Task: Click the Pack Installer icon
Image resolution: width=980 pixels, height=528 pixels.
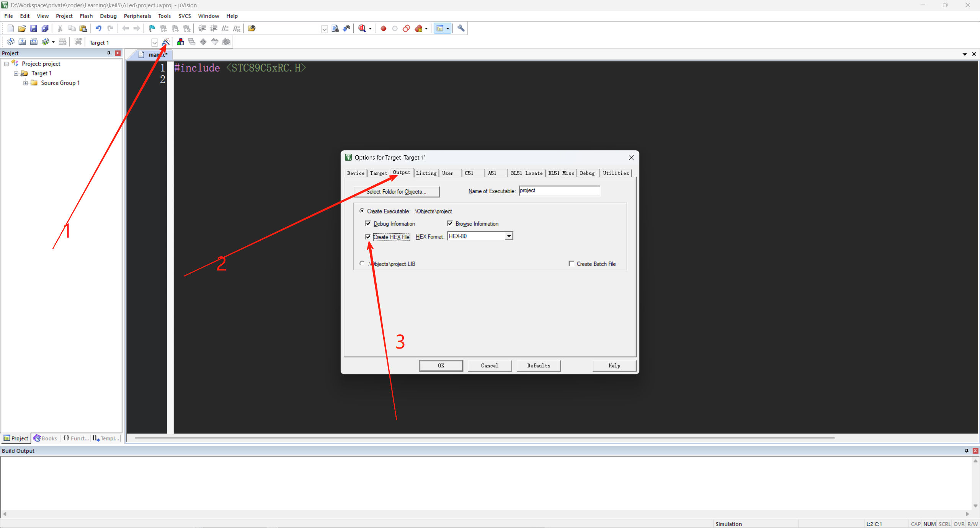Action: point(226,42)
